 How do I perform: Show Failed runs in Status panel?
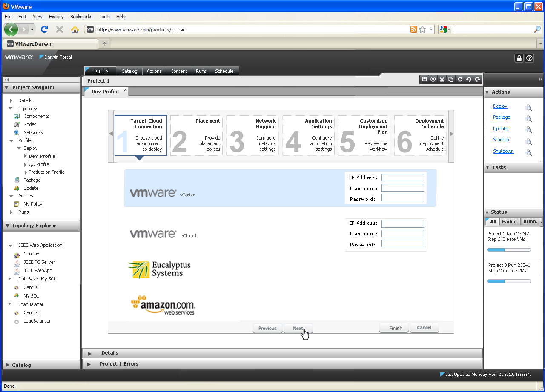point(509,222)
